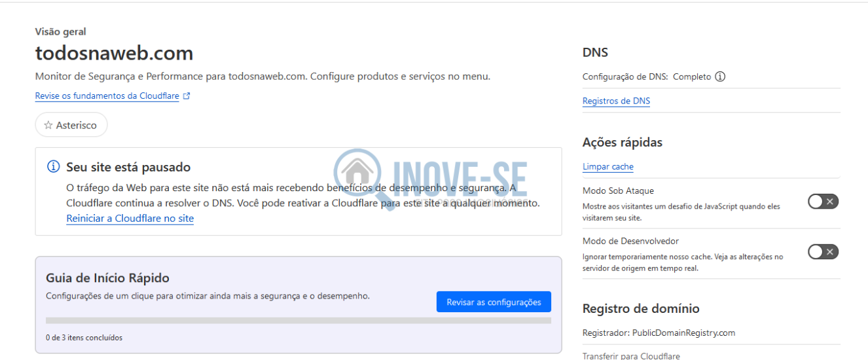Click the Modo de Desenvolvedor label
Screen dimensions: 868x360
point(630,241)
